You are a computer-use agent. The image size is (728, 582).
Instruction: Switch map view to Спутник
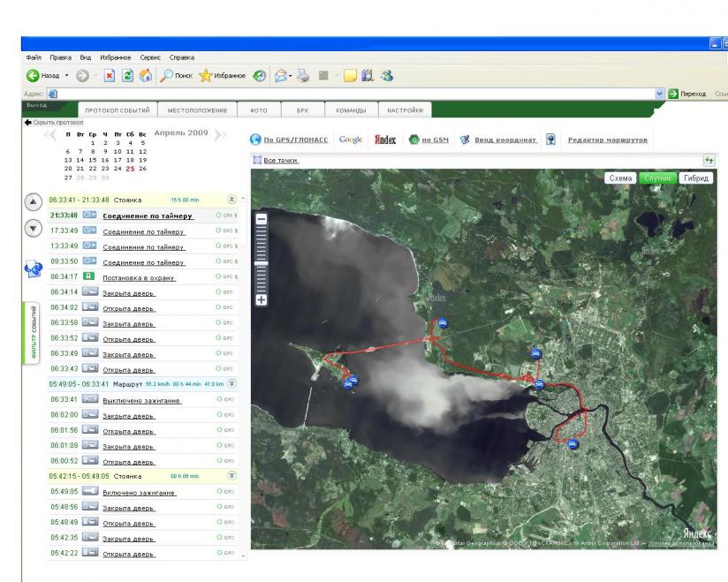(658, 178)
